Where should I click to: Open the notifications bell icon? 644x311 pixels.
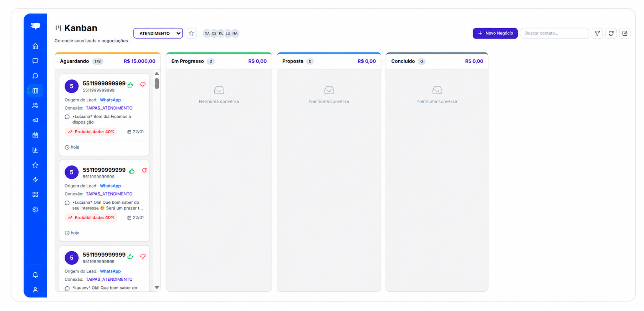(x=35, y=275)
